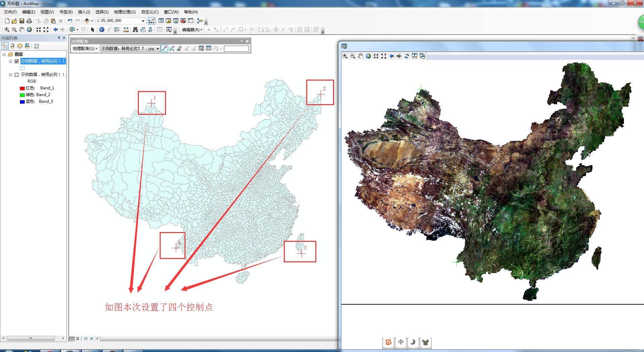Screen dimensions: 644x352
Task: Switch contents to List By Visibility
Action: click(x=20, y=46)
